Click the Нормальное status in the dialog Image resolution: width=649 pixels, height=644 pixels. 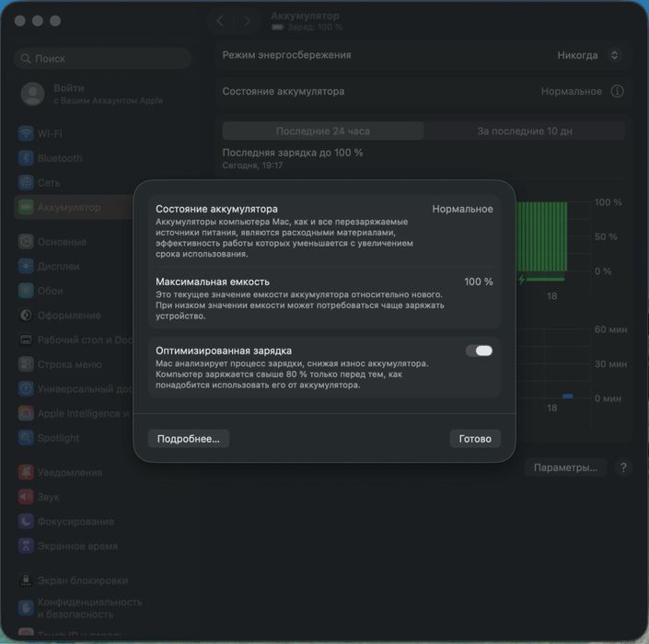click(462, 209)
